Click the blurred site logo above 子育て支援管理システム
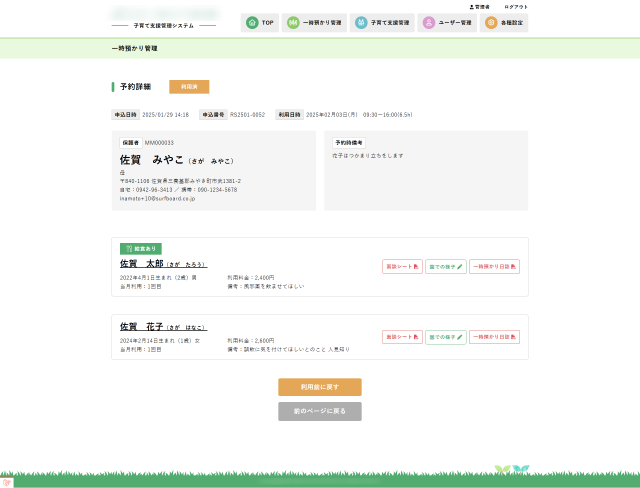640x488 pixels. pos(165,13)
